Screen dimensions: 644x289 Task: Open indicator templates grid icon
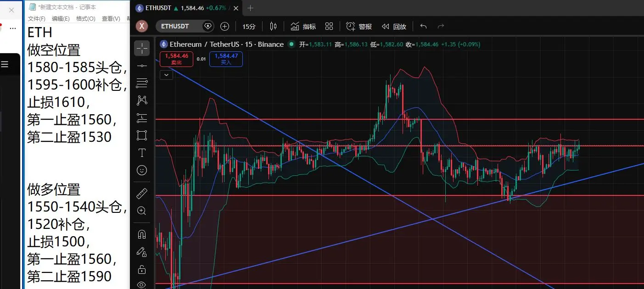click(x=329, y=26)
